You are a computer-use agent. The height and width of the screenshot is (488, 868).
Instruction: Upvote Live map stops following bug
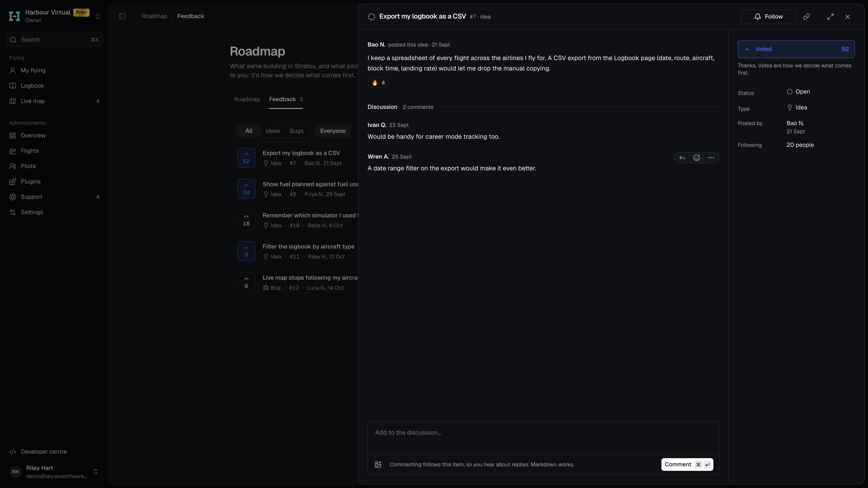point(246,283)
